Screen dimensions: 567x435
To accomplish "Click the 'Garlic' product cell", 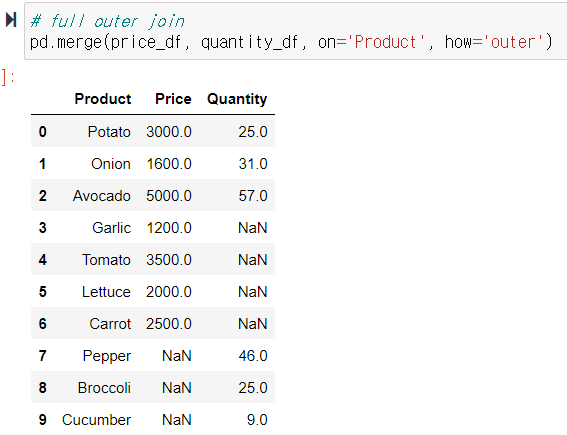I will pyautogui.click(x=111, y=228).
